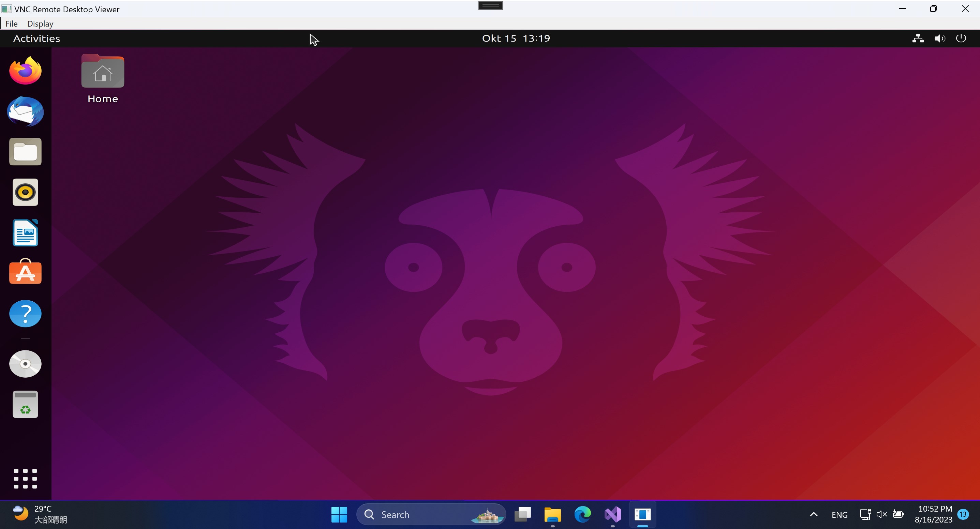
Task: Show Applications grid button
Action: coord(25,479)
